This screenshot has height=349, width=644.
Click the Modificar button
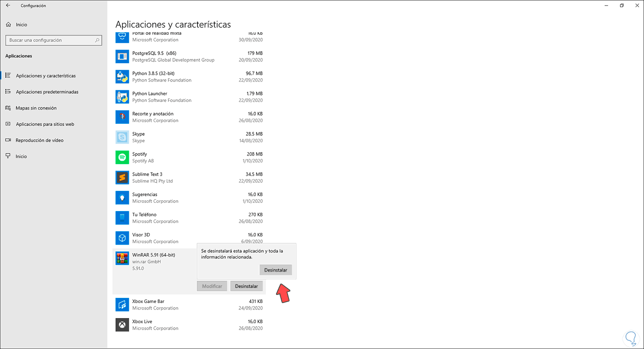(212, 286)
